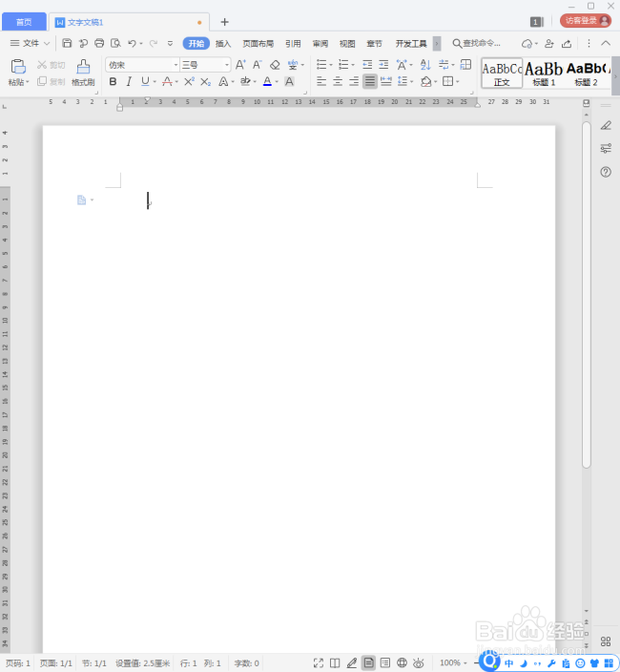620x672 pixels.
Task: Open settings sliders icon in right sidebar
Action: [606, 149]
